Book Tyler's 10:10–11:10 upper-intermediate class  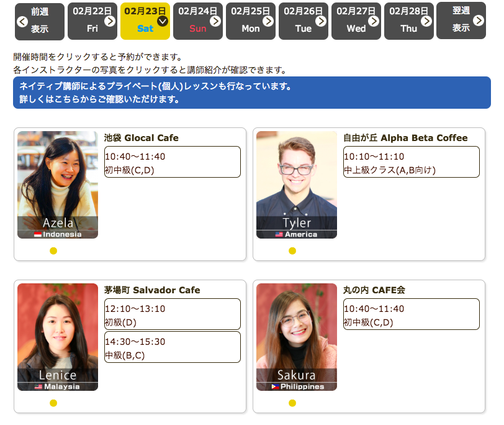(x=411, y=162)
